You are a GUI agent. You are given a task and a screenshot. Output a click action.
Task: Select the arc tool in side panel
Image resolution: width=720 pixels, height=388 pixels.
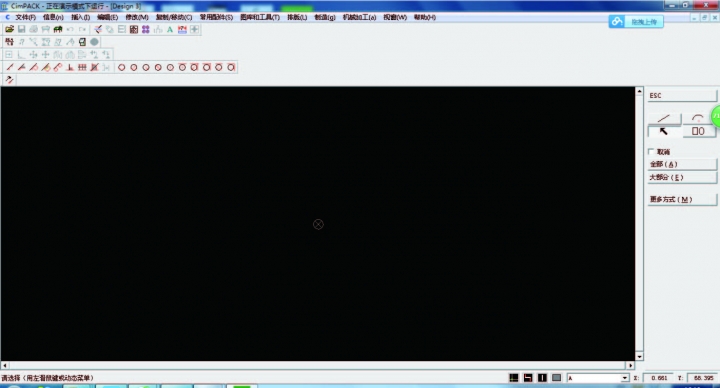coord(698,118)
